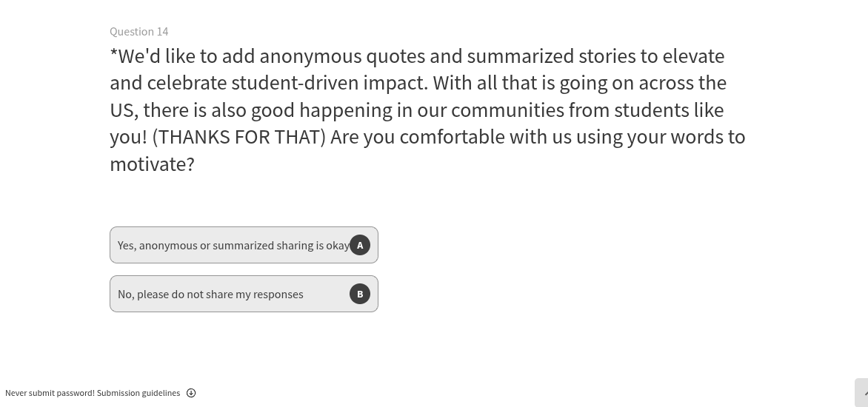Click the up-arrow navigation button at bottom right

(x=863, y=393)
